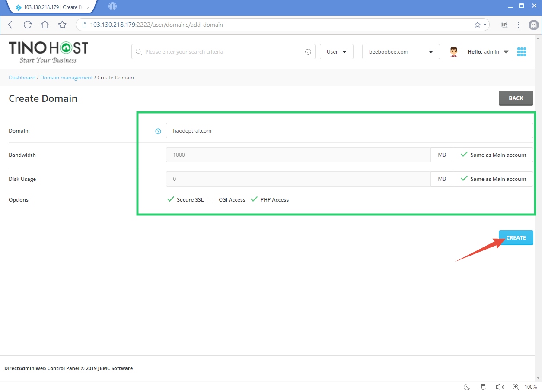
Task: Click the night mode moon icon in the taskbar
Action: click(x=466, y=387)
